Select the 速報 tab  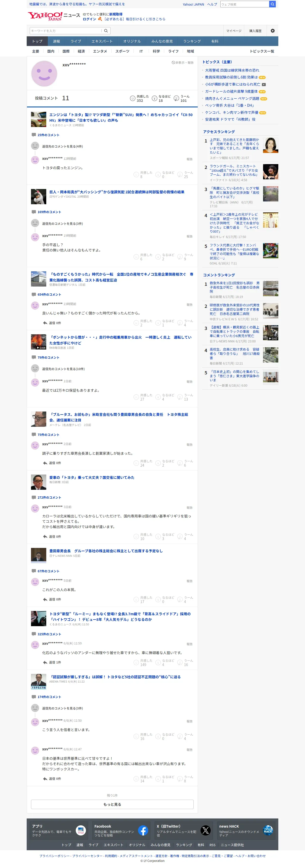(x=56, y=41)
